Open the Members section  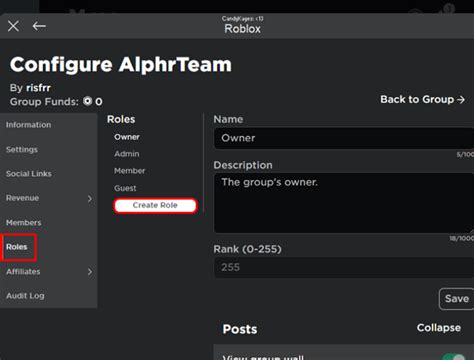click(x=24, y=223)
